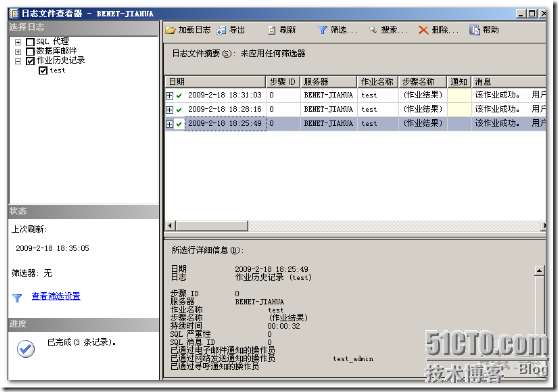
Task: Expand the 18:28:16 log row
Action: pyautogui.click(x=170, y=110)
